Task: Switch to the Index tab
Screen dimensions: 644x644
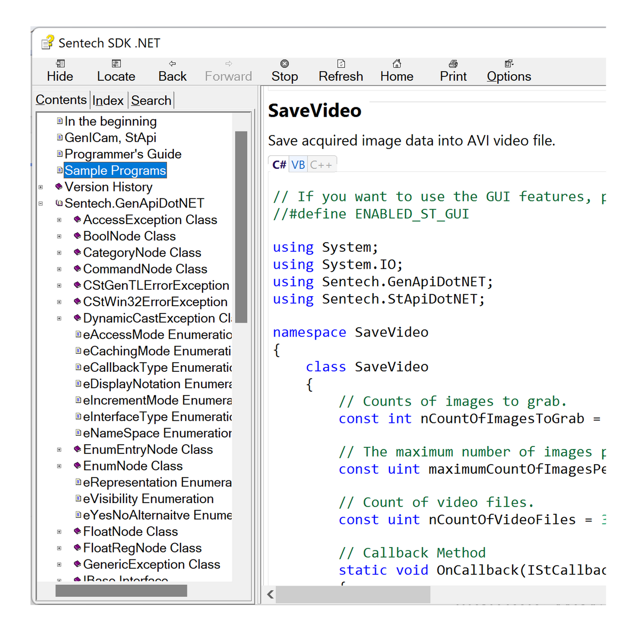Action: [x=108, y=100]
